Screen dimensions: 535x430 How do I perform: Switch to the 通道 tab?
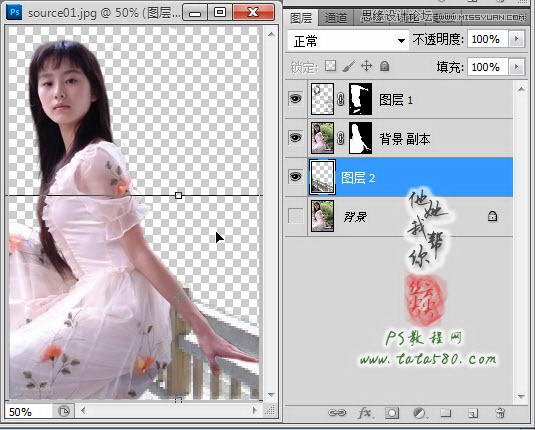point(336,17)
